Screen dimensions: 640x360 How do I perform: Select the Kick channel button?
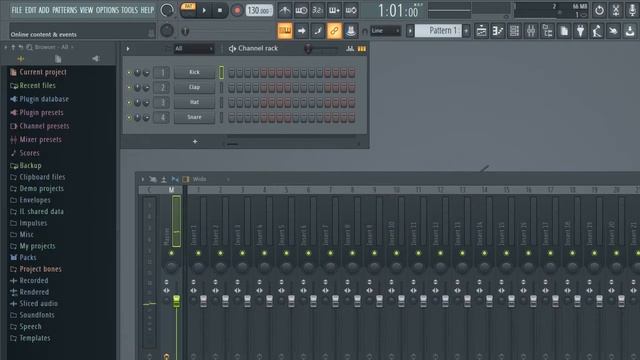[194, 72]
